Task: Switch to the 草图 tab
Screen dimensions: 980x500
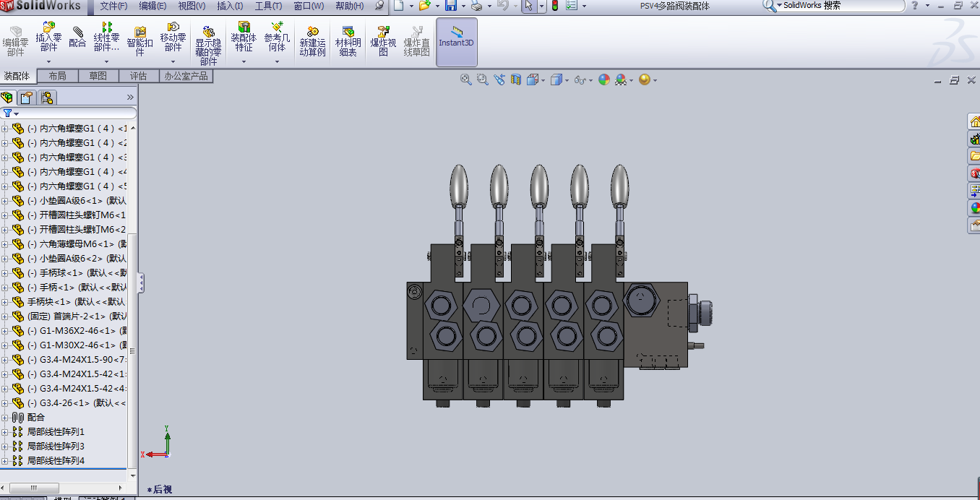Action: pos(98,76)
